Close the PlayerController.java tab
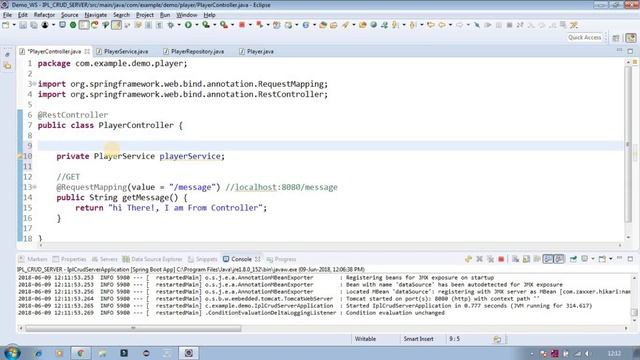 [x=87, y=51]
